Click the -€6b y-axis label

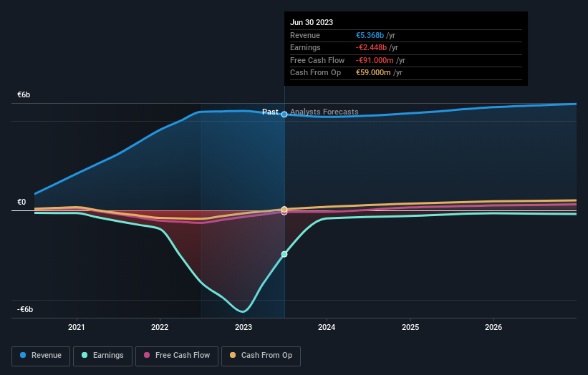pyautogui.click(x=25, y=309)
